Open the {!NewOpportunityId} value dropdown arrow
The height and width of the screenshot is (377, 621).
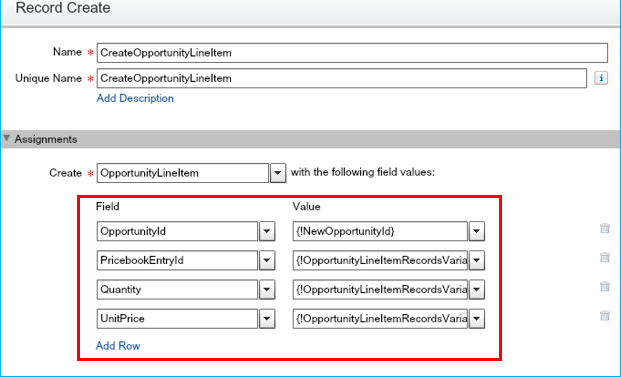click(x=477, y=231)
